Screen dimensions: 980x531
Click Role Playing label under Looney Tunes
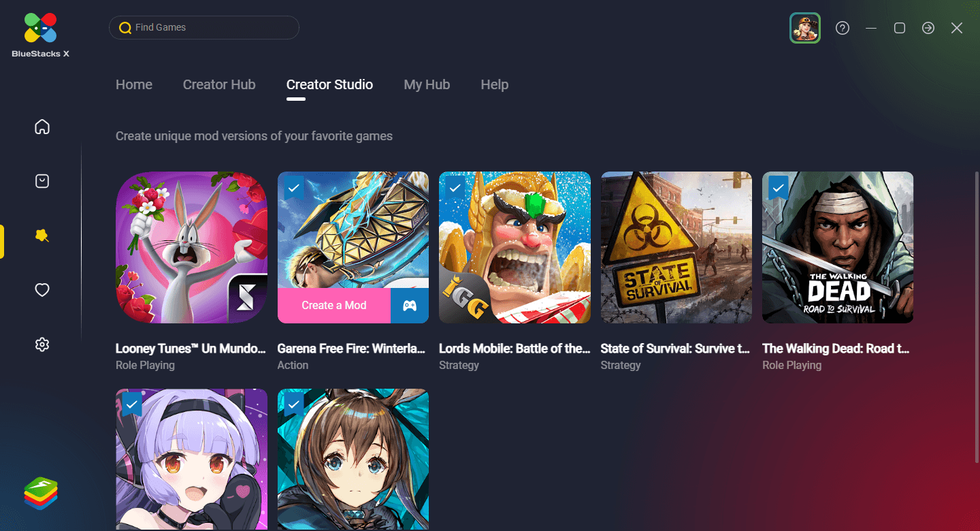[x=145, y=366]
